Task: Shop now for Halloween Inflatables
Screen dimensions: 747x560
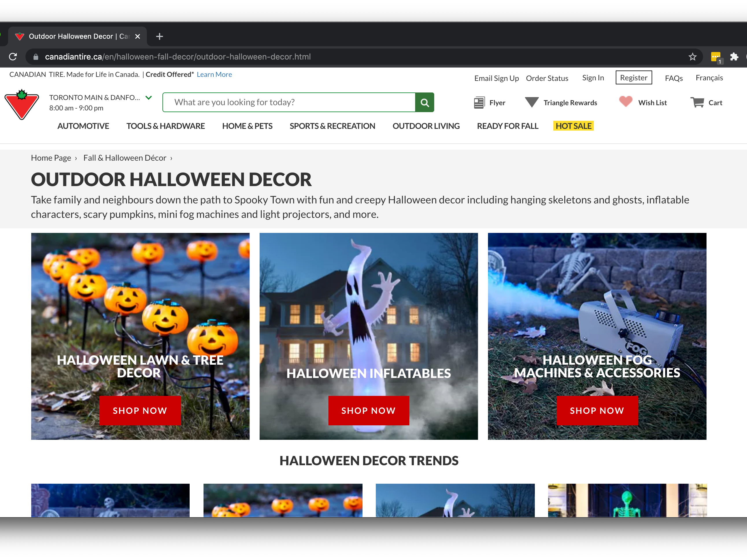Action: coord(368,410)
